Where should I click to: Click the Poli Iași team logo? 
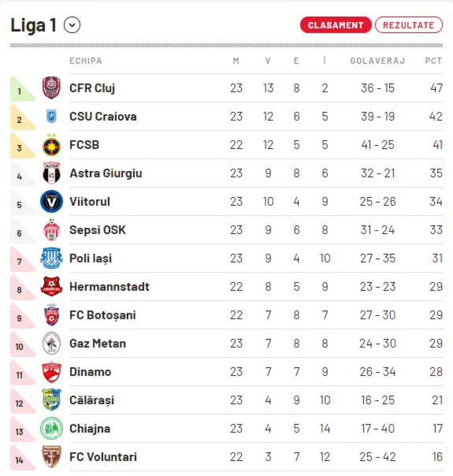click(51, 258)
